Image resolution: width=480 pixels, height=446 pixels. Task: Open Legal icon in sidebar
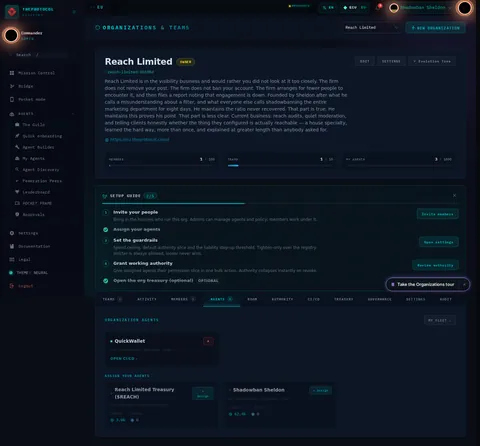12,259
